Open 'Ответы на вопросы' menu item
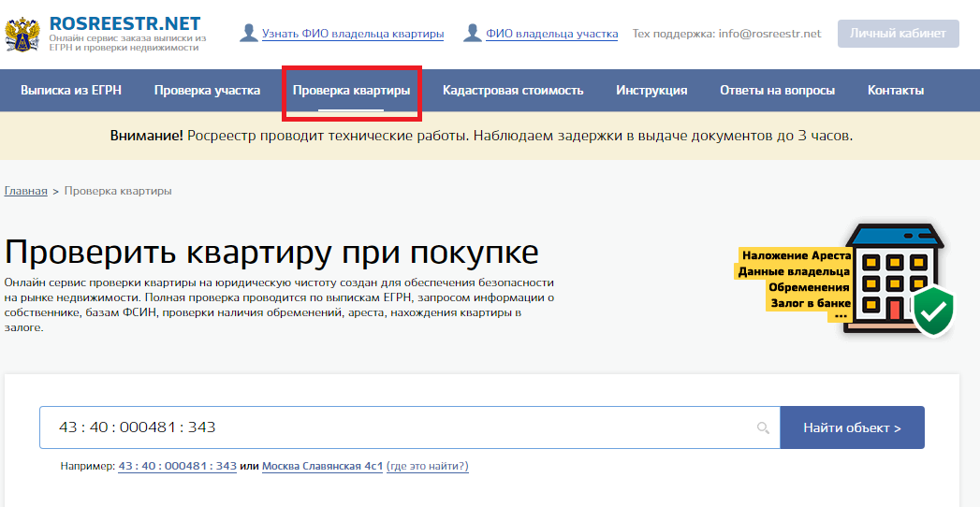The height and width of the screenshot is (507, 980). coord(777,91)
